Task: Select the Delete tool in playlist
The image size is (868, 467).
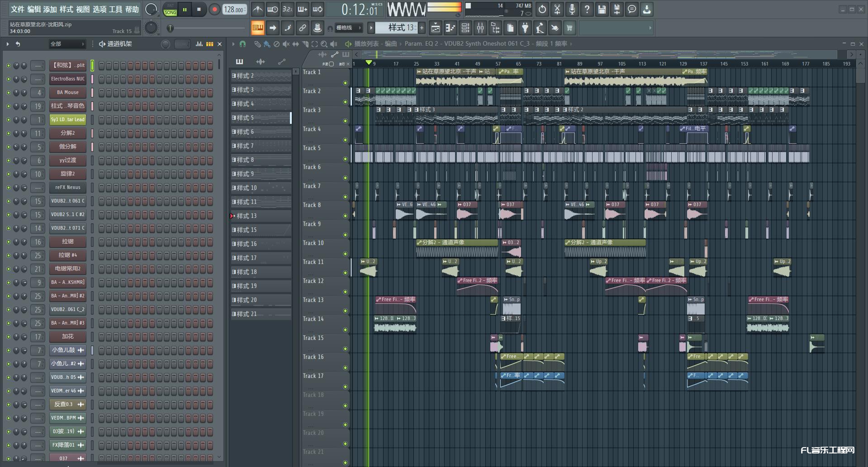Action: click(276, 44)
